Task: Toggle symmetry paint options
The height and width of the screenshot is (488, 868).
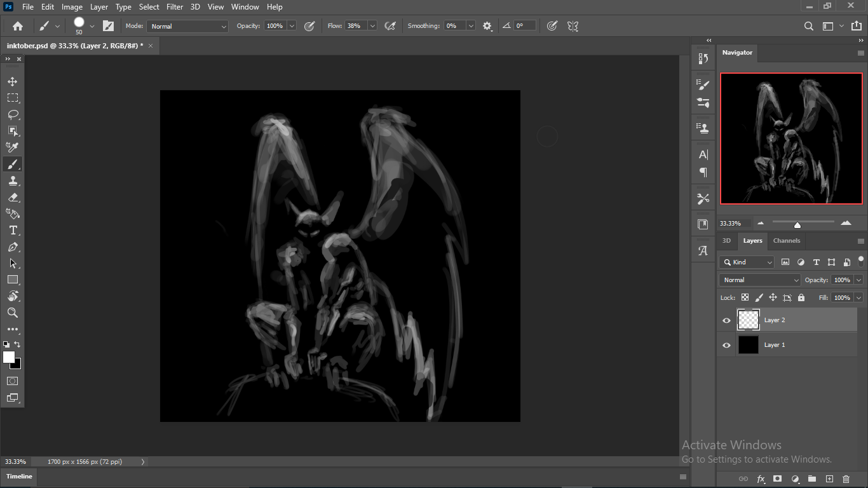Action: [573, 26]
